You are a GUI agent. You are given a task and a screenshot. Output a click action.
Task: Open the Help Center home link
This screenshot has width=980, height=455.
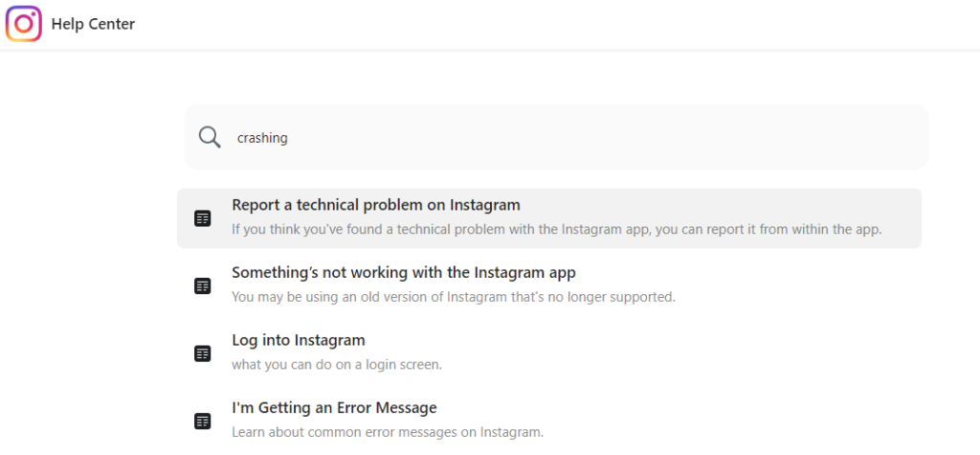point(93,24)
